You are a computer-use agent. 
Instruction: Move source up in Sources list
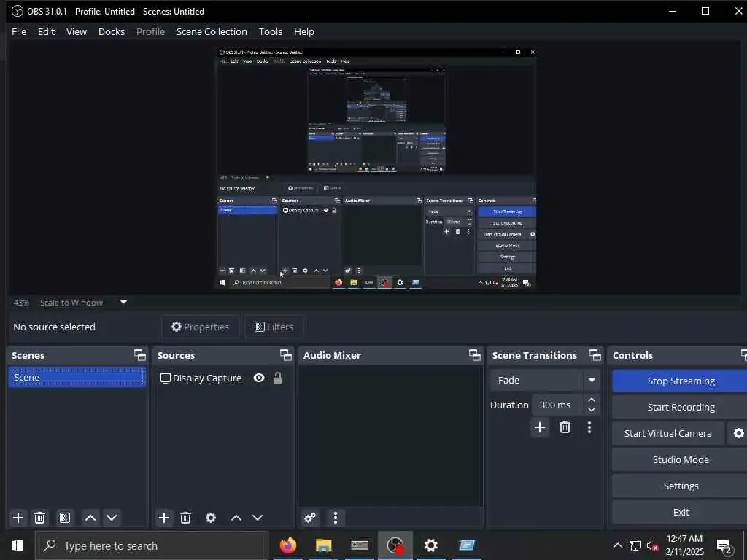(236, 518)
